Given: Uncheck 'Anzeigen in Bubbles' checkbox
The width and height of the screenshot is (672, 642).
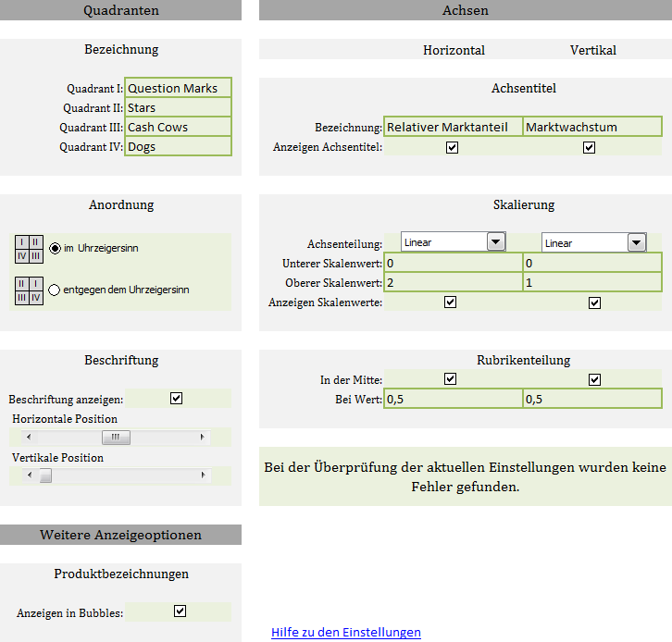Looking at the screenshot, I should 180,611.
